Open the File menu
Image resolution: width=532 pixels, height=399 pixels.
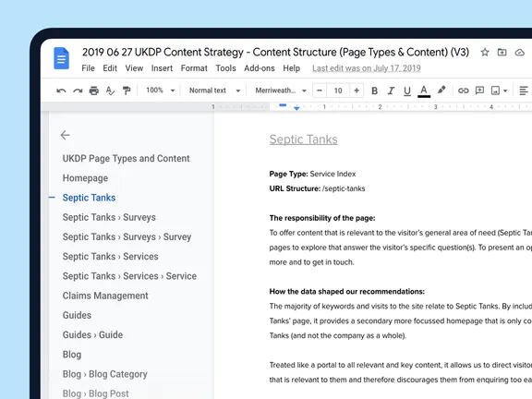coord(89,68)
